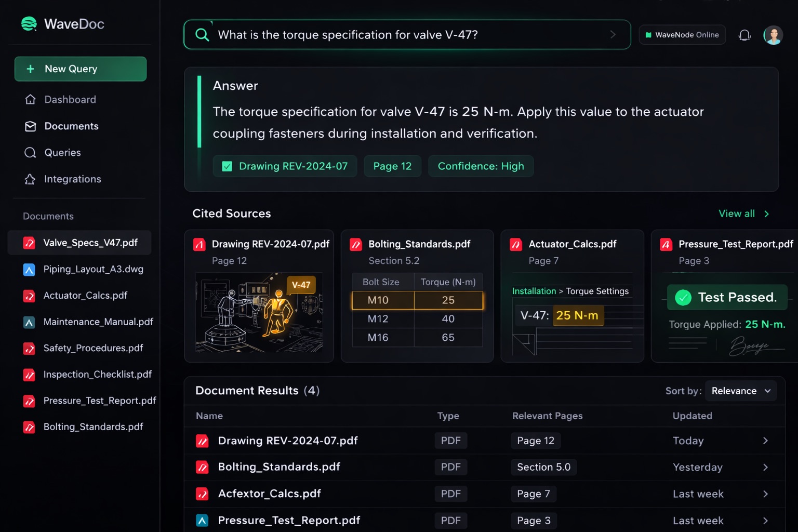
Task: Click the user avatar profile picture
Action: point(773,34)
